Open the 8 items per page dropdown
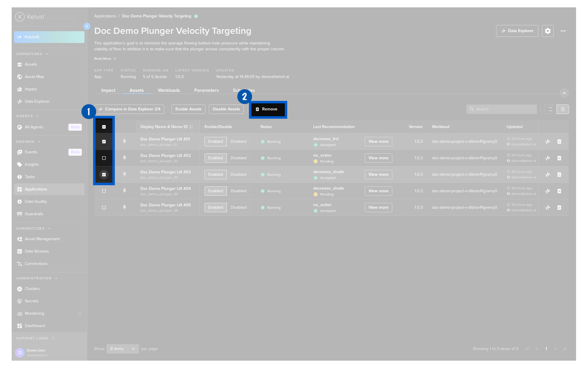The image size is (588, 368). 123,349
